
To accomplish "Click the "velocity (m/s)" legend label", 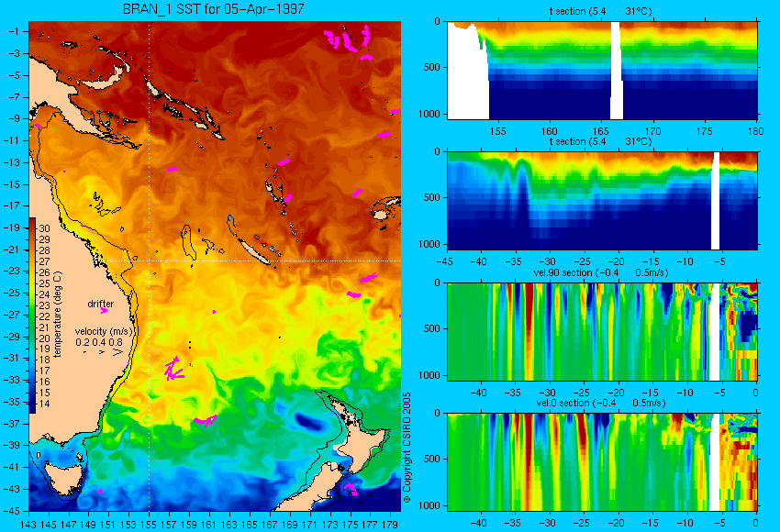I will coord(104,331).
